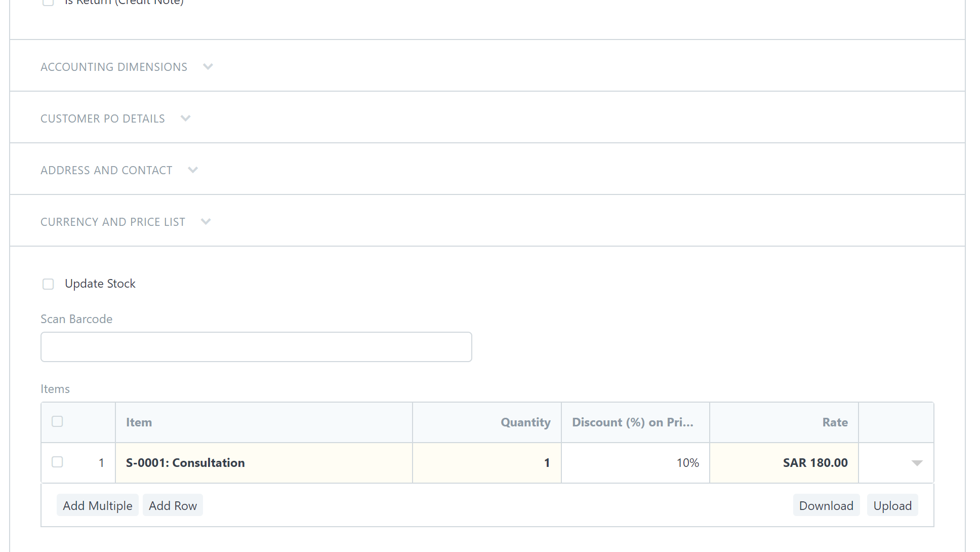Screen dimensions: 980x552
Task: Check the Is Return (Credit Note) box
Action: [x=48, y=2]
